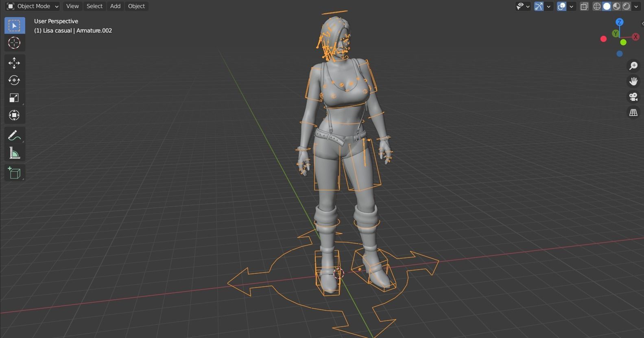Open the gizmos options dropdown arrow

(548, 6)
